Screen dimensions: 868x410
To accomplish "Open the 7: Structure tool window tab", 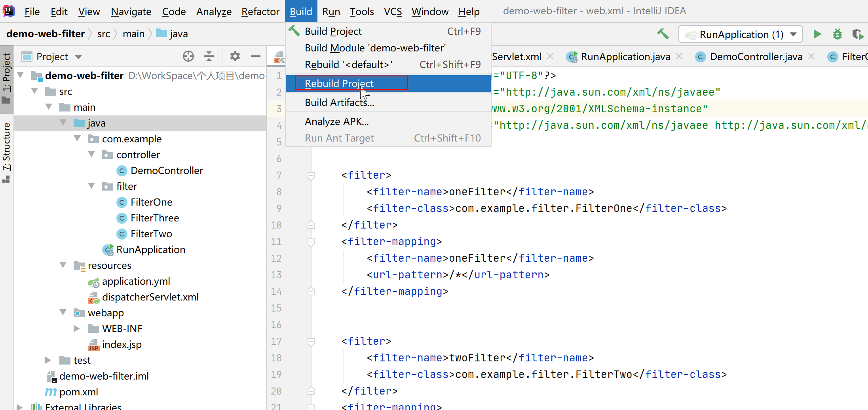I will [x=6, y=152].
